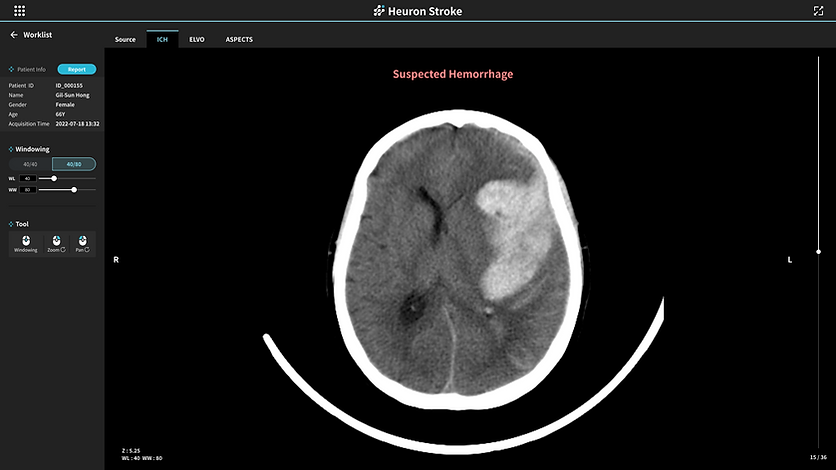
Task: Select the Windowing mouse tool
Action: point(26,244)
